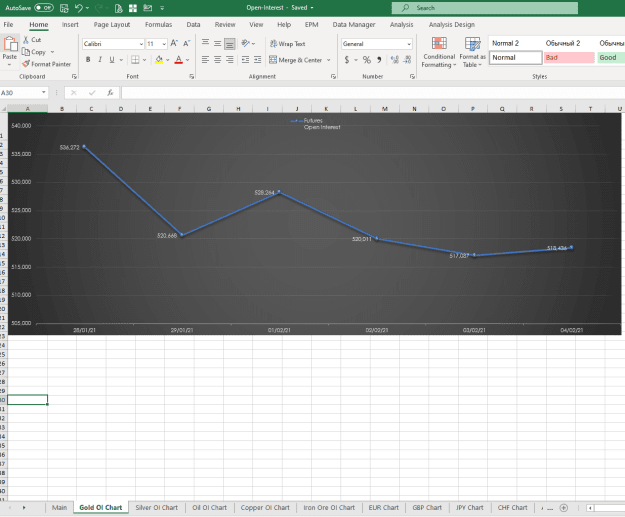Apply the Normal 2 cell style
The width and height of the screenshot is (625, 517).
pos(515,43)
